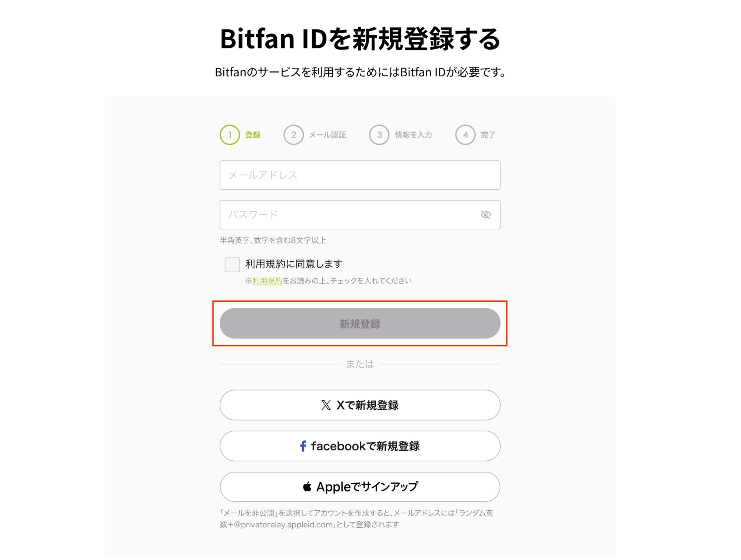The width and height of the screenshot is (741, 560).
Task: Click the Facebook logo icon
Action: 303,446
